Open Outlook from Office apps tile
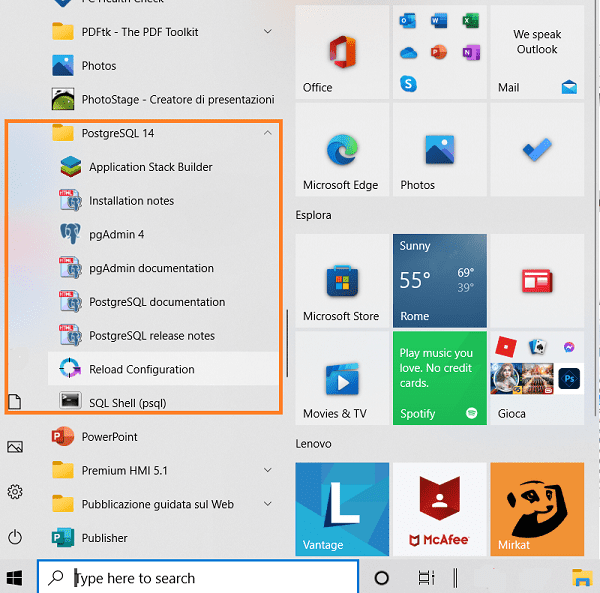The image size is (600, 593). [x=408, y=21]
